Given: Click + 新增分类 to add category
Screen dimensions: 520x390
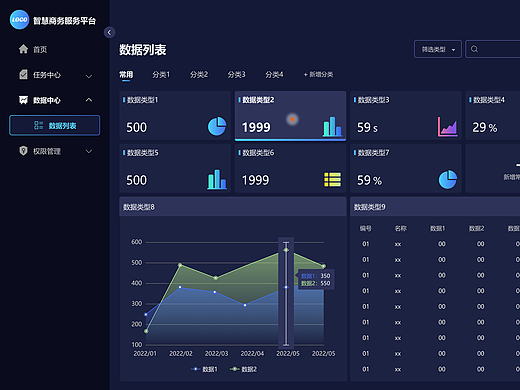Looking at the screenshot, I should [318, 74].
